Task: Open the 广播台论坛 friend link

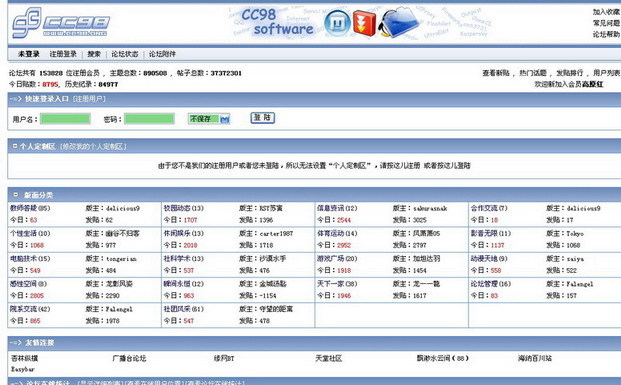Action: coord(129,358)
